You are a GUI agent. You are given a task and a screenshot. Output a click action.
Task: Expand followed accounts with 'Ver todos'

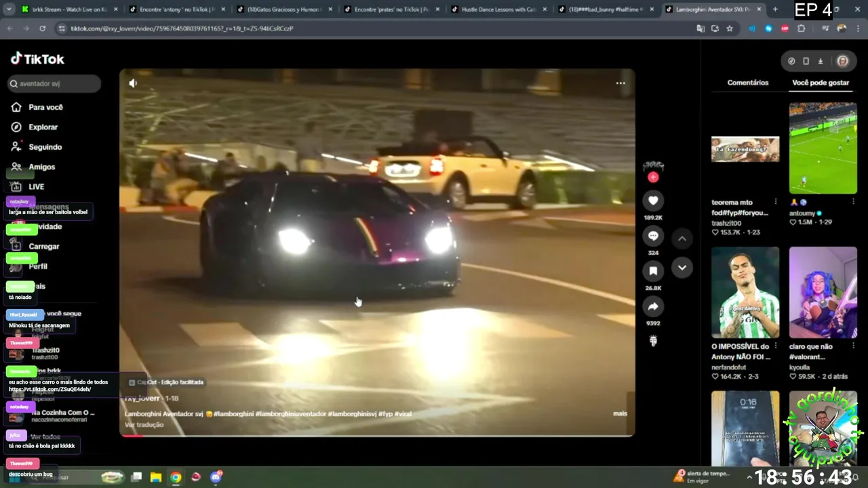coord(45,437)
